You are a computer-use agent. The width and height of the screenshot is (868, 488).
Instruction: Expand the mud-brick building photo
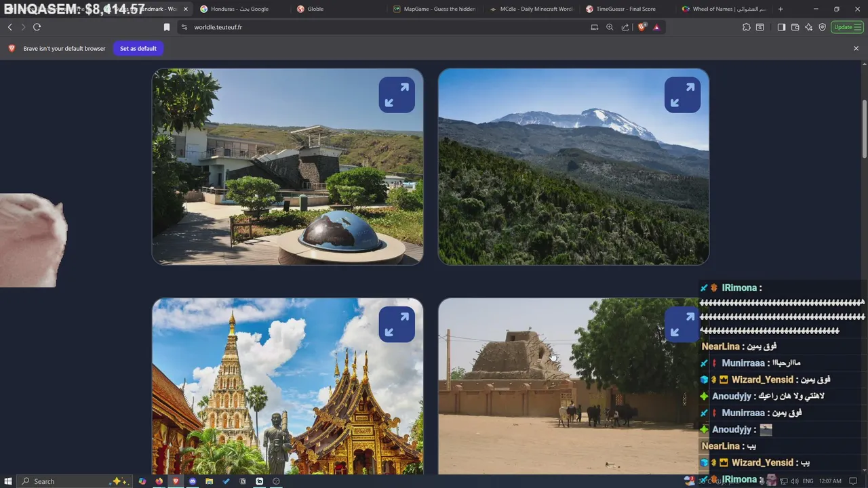[682, 325]
